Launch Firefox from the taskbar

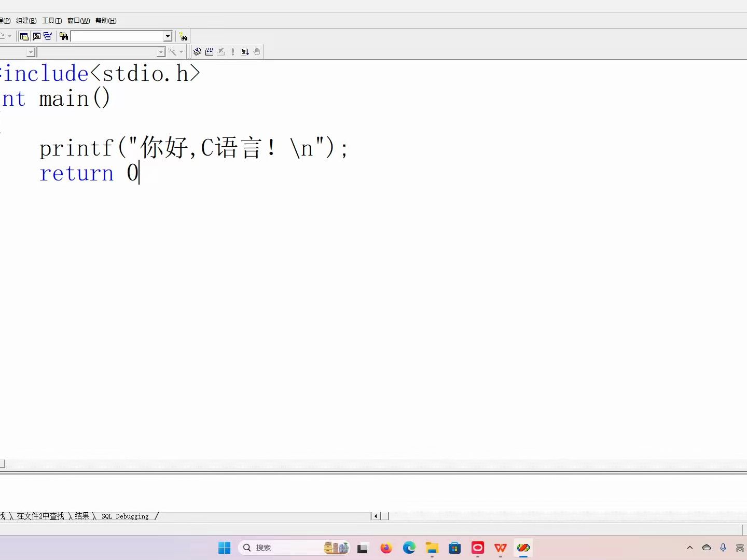pos(386,548)
